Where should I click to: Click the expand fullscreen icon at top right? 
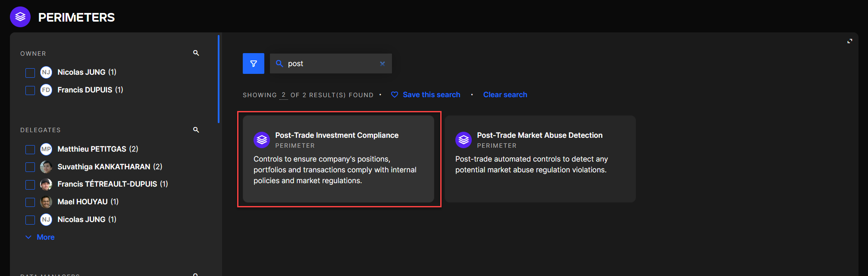pos(849,41)
